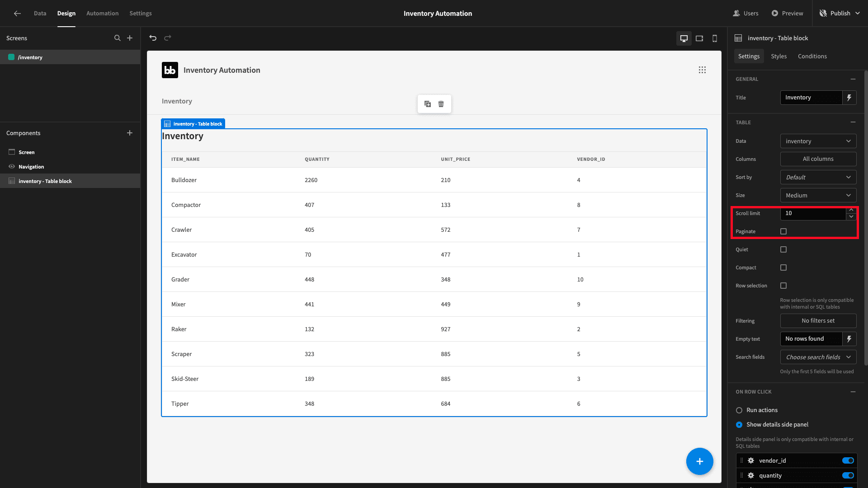Image resolution: width=868 pixels, height=488 pixels.
Task: Switch to the Data tab
Action: (40, 14)
